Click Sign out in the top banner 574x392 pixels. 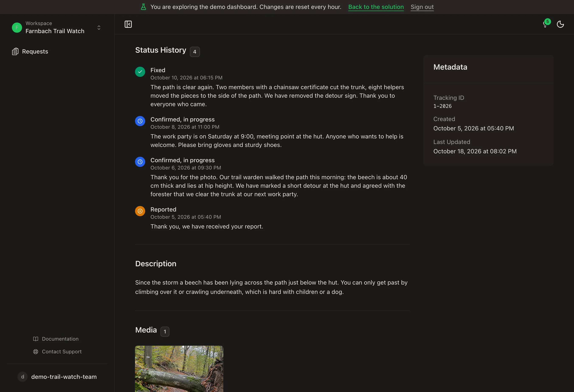(x=422, y=7)
